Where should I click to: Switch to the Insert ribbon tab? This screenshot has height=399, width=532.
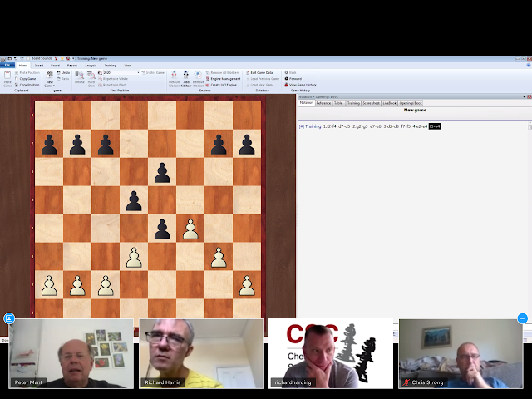pyautogui.click(x=39, y=66)
